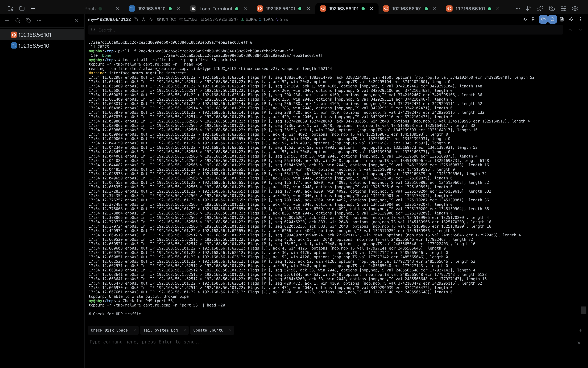The image size is (588, 368).
Task: Run the Check Disk Space snippet
Action: (x=109, y=330)
